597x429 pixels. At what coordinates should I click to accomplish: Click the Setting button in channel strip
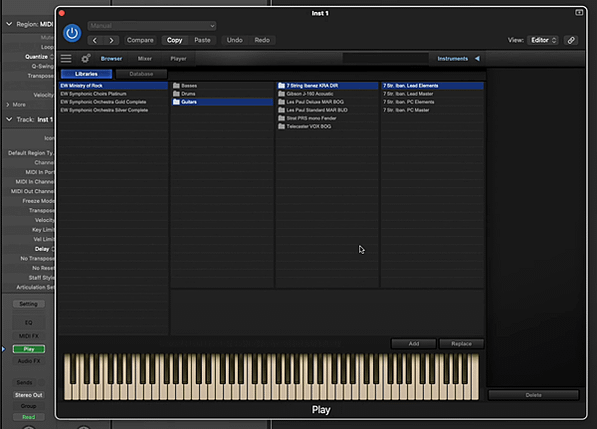29,304
